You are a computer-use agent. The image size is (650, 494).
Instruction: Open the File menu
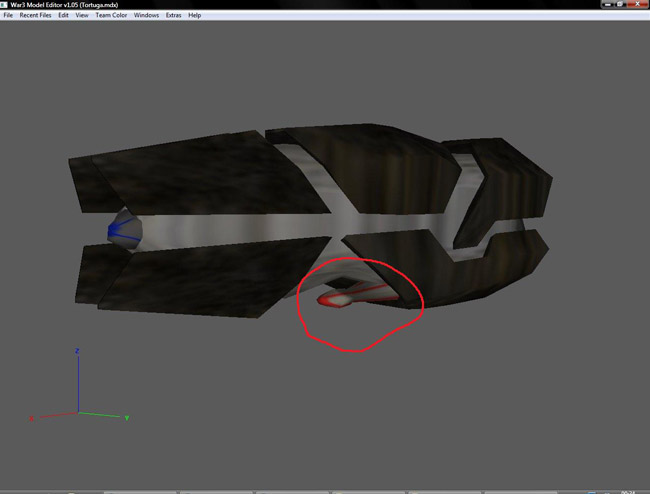click(x=8, y=15)
